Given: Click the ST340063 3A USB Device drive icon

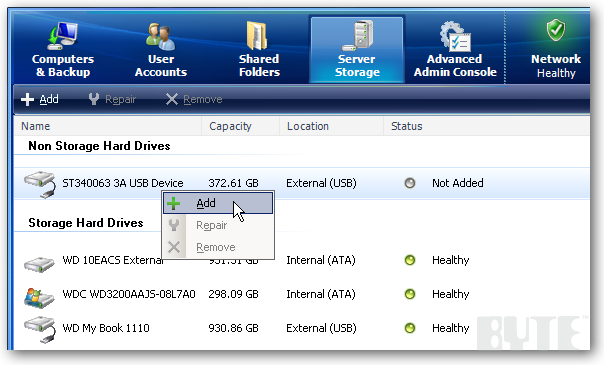Looking at the screenshot, I should [40, 184].
